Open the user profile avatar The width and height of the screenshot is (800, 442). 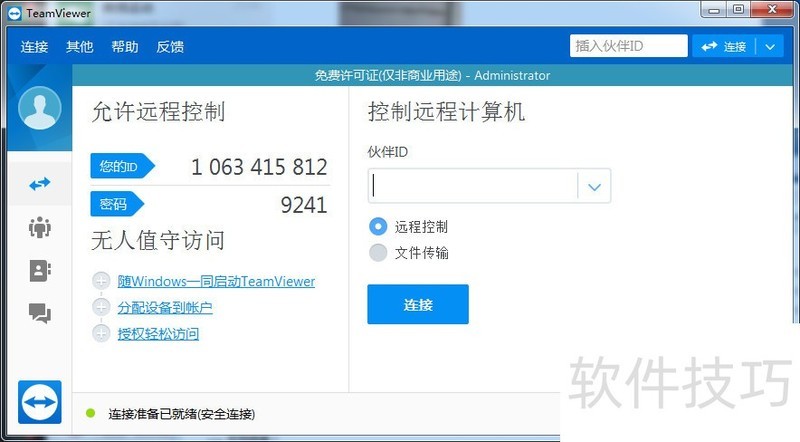(x=40, y=108)
